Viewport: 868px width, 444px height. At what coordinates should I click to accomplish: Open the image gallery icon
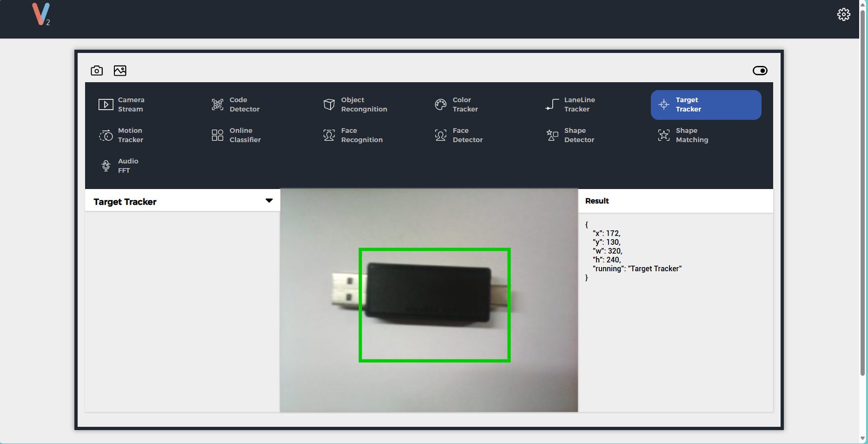pos(120,71)
